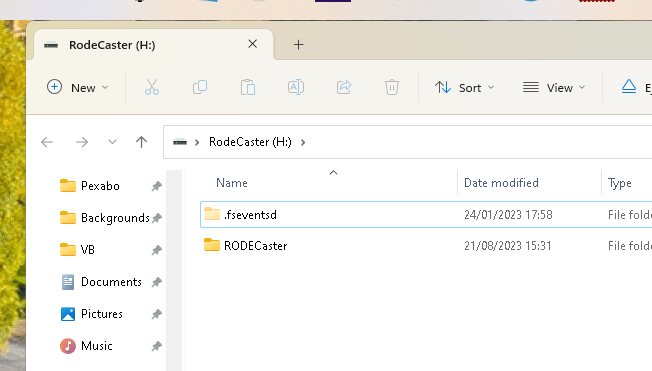Click the pin icon next to Pexabo
The height and width of the screenshot is (371, 652).
[x=157, y=186]
